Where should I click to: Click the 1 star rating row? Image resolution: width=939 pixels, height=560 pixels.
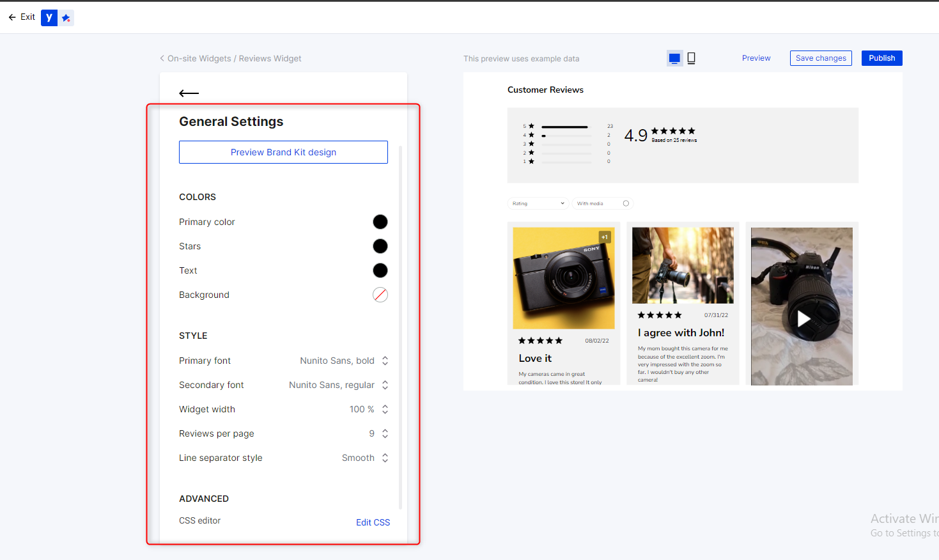[x=568, y=162]
